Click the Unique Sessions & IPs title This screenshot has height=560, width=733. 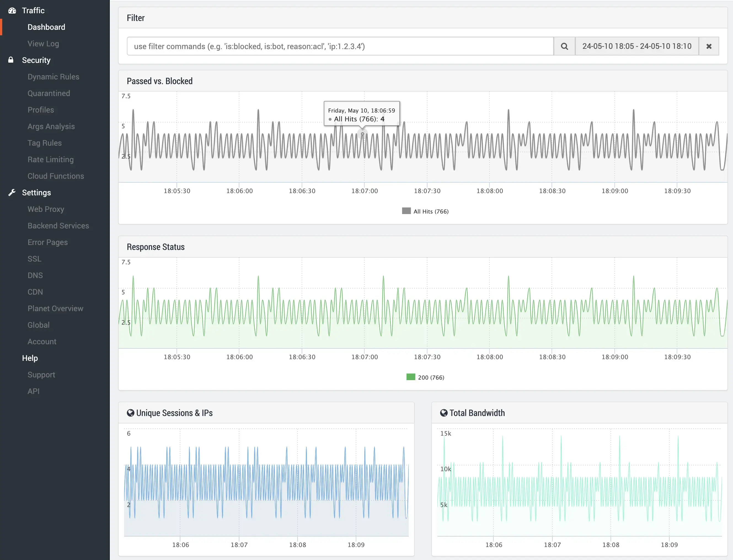pyautogui.click(x=174, y=413)
